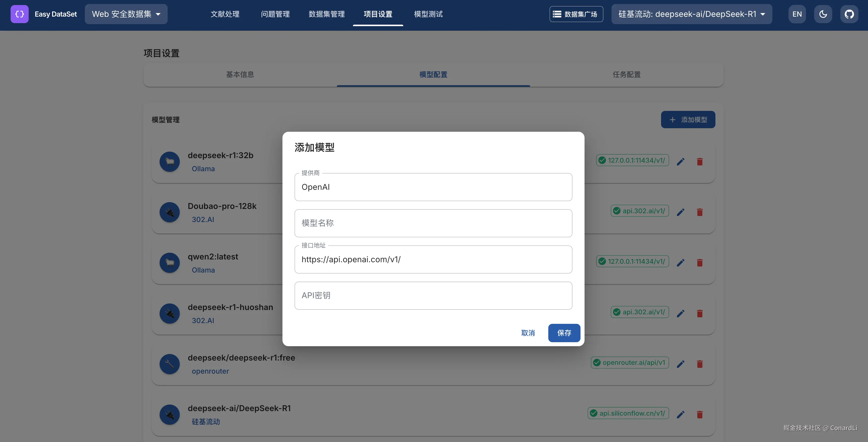This screenshot has width=868, height=442.
Task: Delete the deepseek-ai/DeepSeek-R1 model
Action: [x=700, y=414]
